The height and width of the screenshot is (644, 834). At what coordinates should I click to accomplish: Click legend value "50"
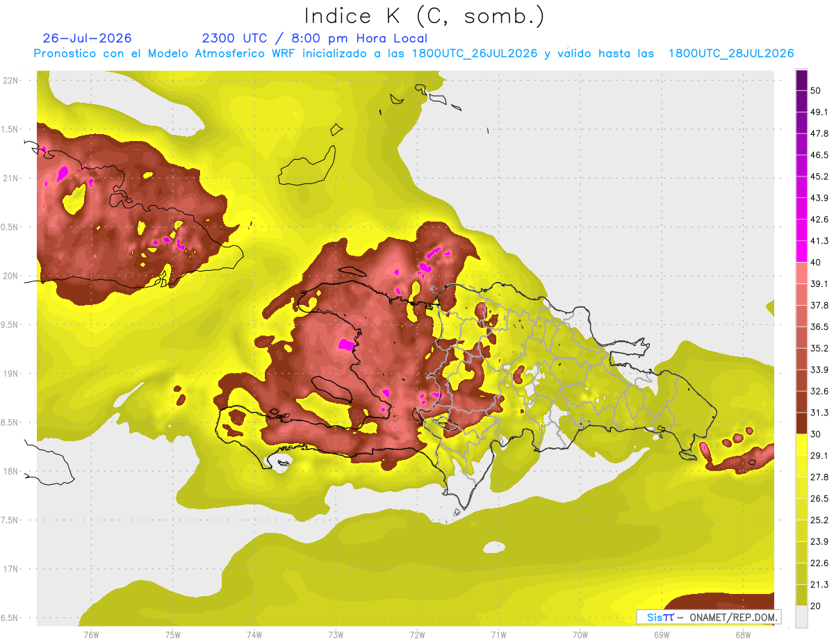[x=816, y=91]
